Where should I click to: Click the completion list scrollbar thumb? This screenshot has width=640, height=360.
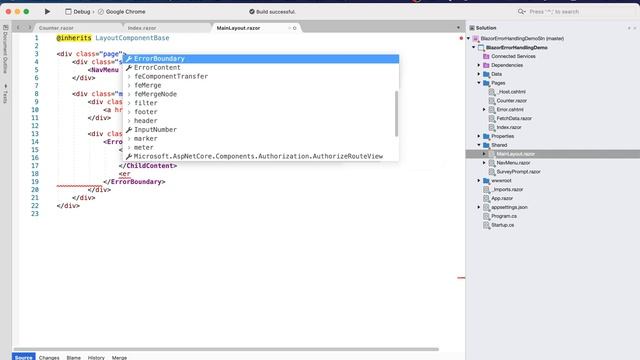396,113
